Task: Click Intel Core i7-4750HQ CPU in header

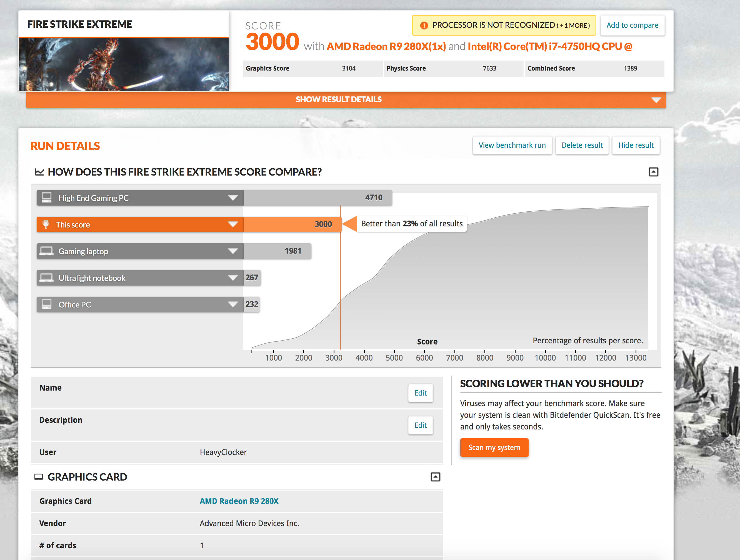Action: click(550, 46)
